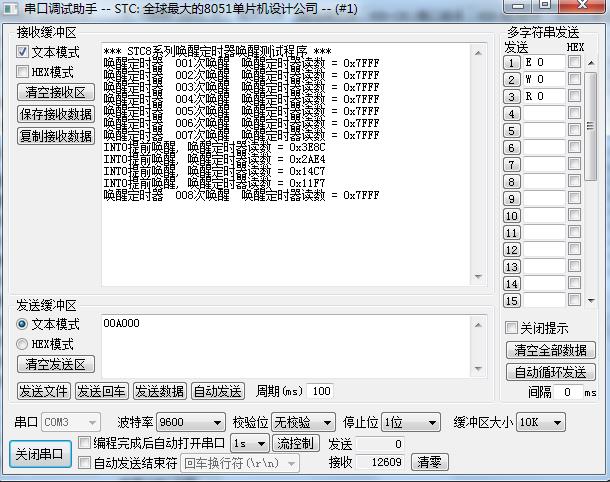Open the 串口 COM3 dropdown

coord(70,422)
